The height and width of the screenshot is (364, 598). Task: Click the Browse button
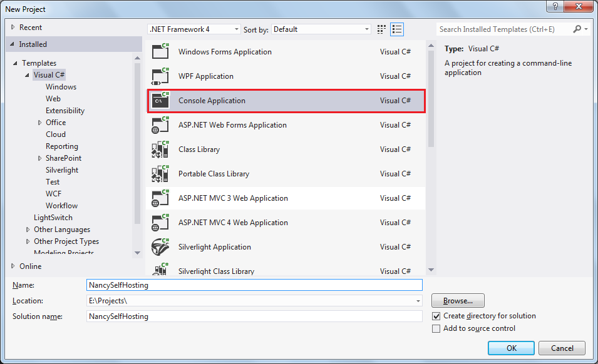[458, 301]
